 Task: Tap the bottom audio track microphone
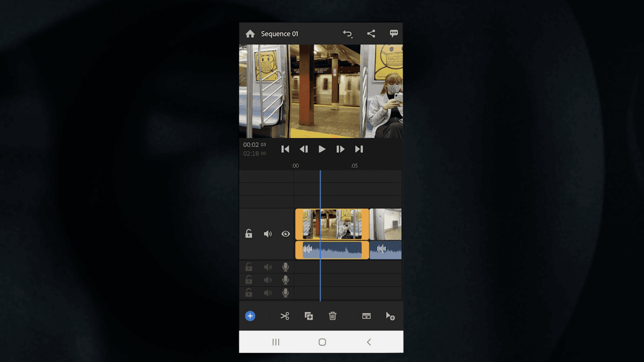[x=286, y=293]
